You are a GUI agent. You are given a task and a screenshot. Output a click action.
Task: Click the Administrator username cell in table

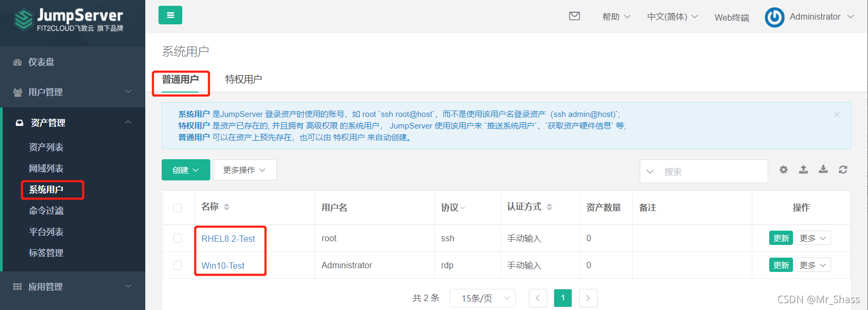pos(347,266)
